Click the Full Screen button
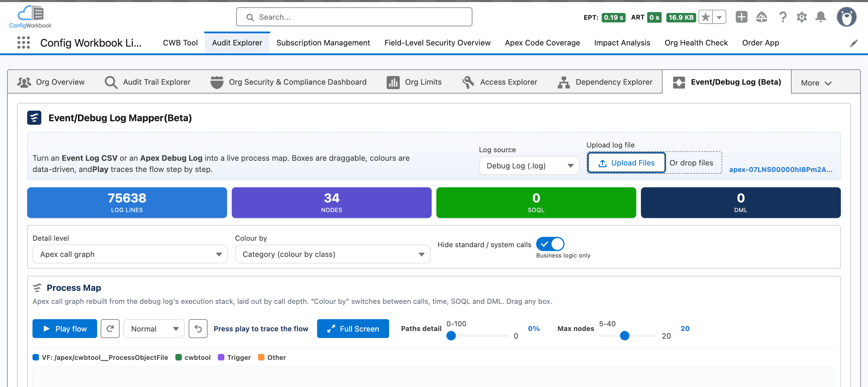The image size is (868, 387). tap(353, 328)
